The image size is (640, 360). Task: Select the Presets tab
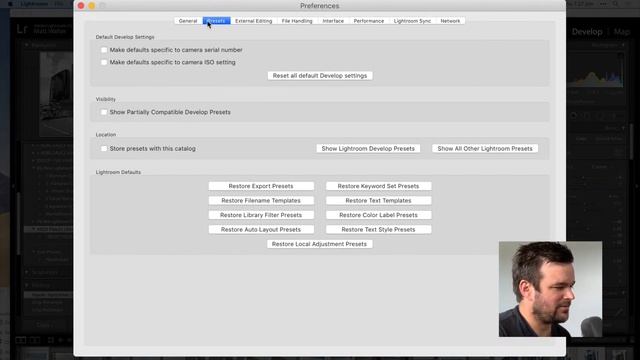point(216,21)
